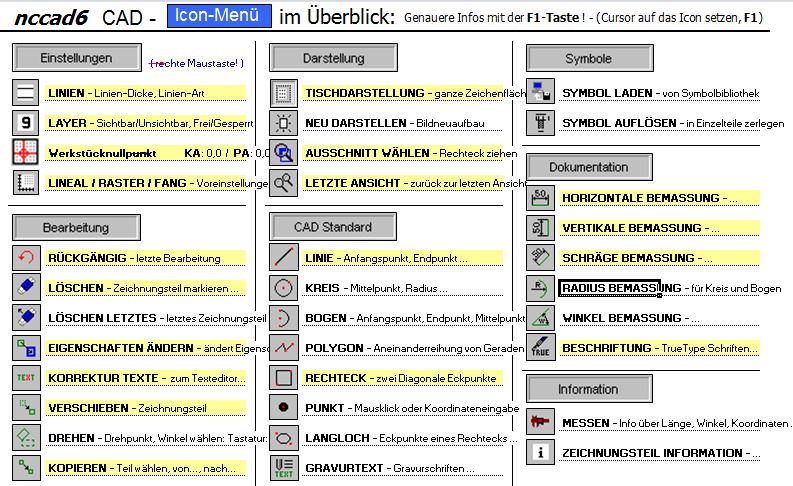
Task: Select the Horizontale Bemassung dimension icon
Action: point(541,198)
